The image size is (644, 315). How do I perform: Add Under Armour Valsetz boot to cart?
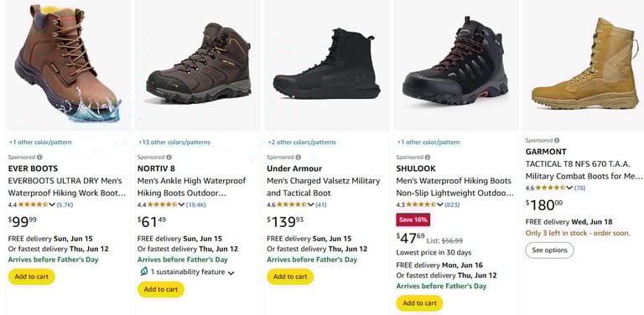pos(290,276)
